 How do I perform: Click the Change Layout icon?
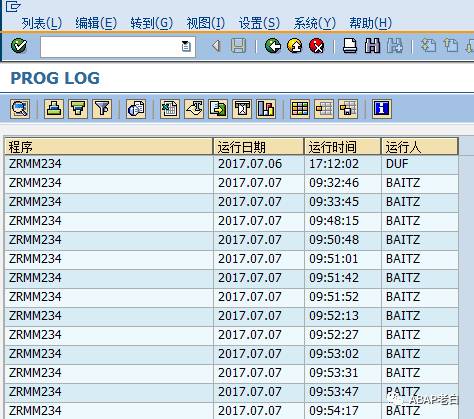324,109
